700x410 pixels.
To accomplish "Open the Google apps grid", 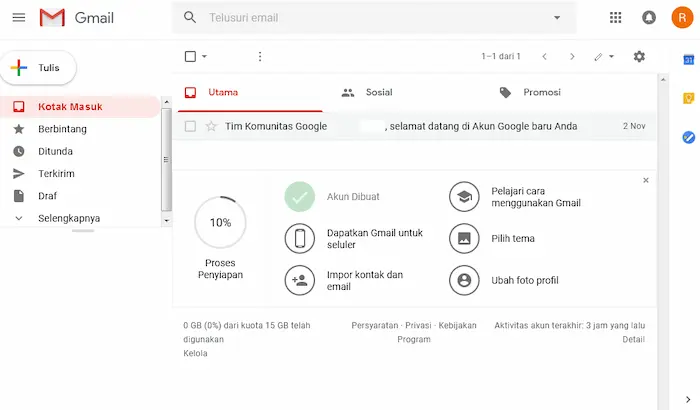I will coord(615,18).
